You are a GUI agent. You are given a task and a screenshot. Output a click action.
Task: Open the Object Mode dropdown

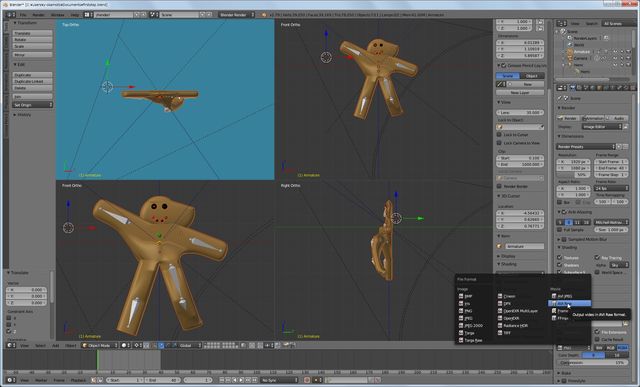point(100,345)
